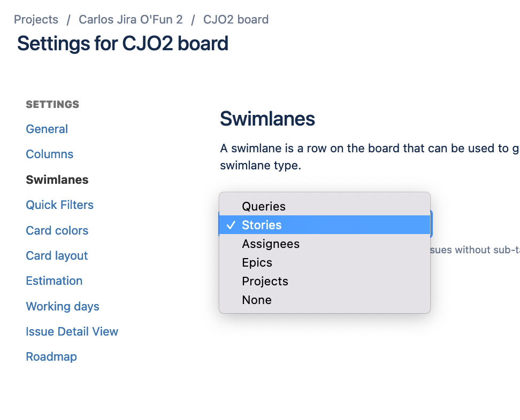Viewport: 520px width, 420px height.
Task: Open Issue Detail View settings
Action: 72,331
